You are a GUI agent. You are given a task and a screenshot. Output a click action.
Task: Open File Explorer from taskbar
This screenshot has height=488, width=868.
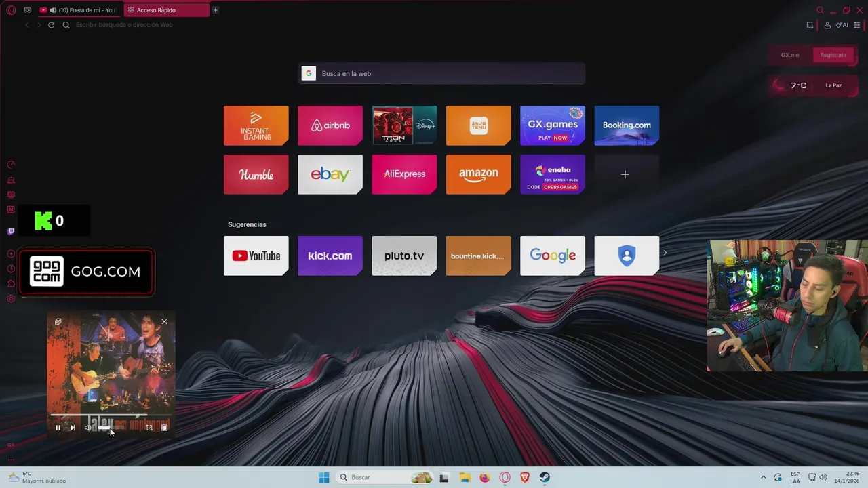point(465,477)
